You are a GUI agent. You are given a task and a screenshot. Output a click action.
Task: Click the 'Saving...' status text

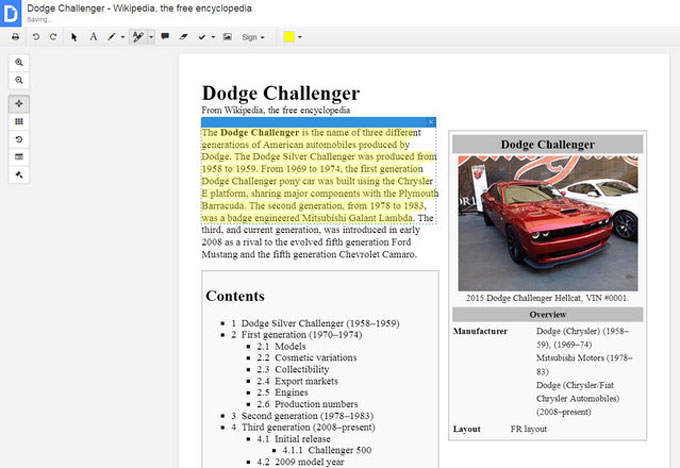point(39,20)
